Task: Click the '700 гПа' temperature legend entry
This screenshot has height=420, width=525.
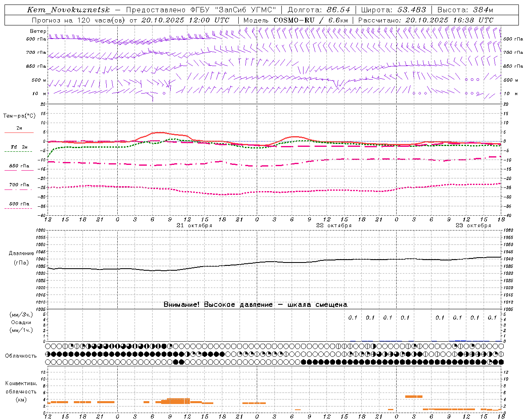Action: (19, 185)
